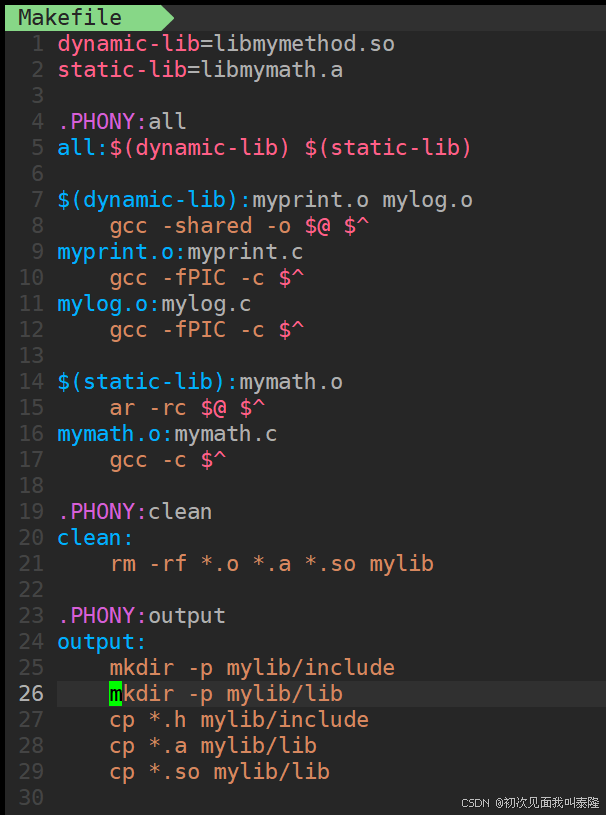Click 'cp *.a mylib/lib' command
The height and width of the screenshot is (815, 606).
[x=213, y=746]
